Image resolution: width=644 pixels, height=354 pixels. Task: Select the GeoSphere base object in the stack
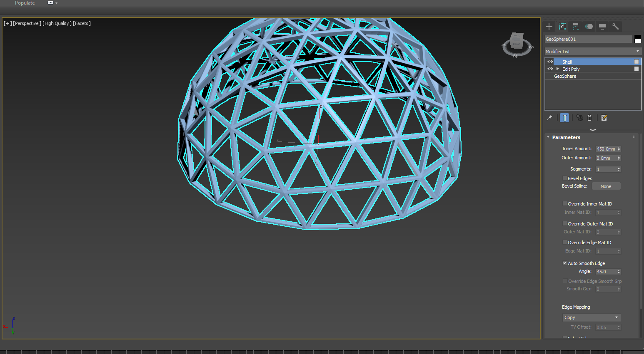point(565,76)
